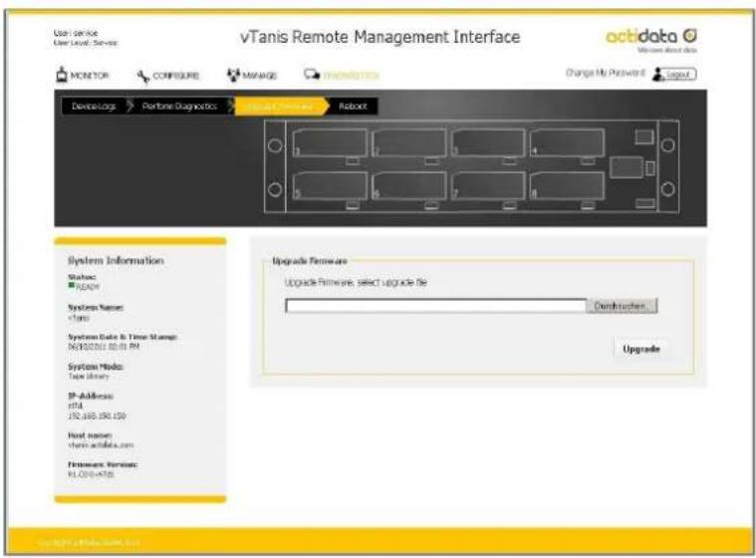Click the Tape library system mode value
The height and width of the screenshot is (558, 756).
coord(89,377)
